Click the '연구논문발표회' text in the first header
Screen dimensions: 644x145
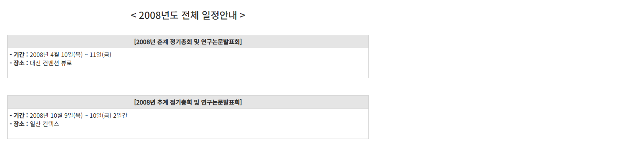pyautogui.click(x=220, y=42)
